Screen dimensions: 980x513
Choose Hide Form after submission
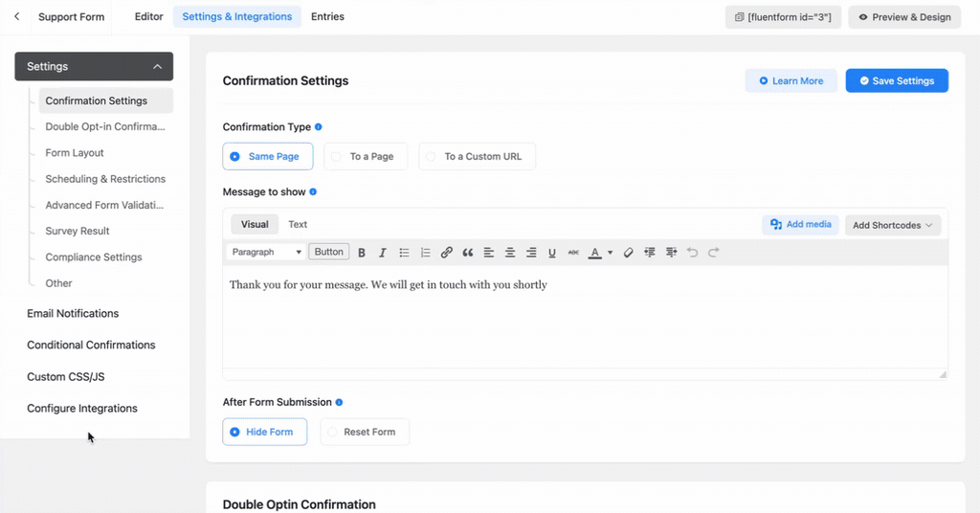pyautogui.click(x=264, y=432)
